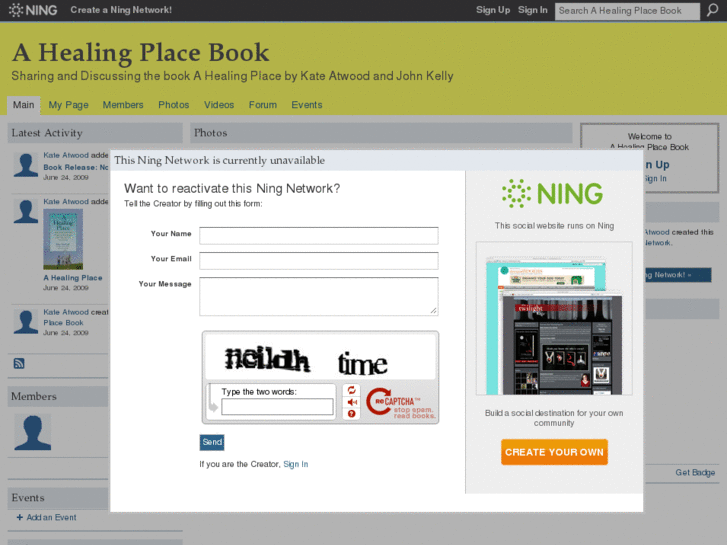
Task: Click A Healing Place photo caption link
Action: [73, 277]
